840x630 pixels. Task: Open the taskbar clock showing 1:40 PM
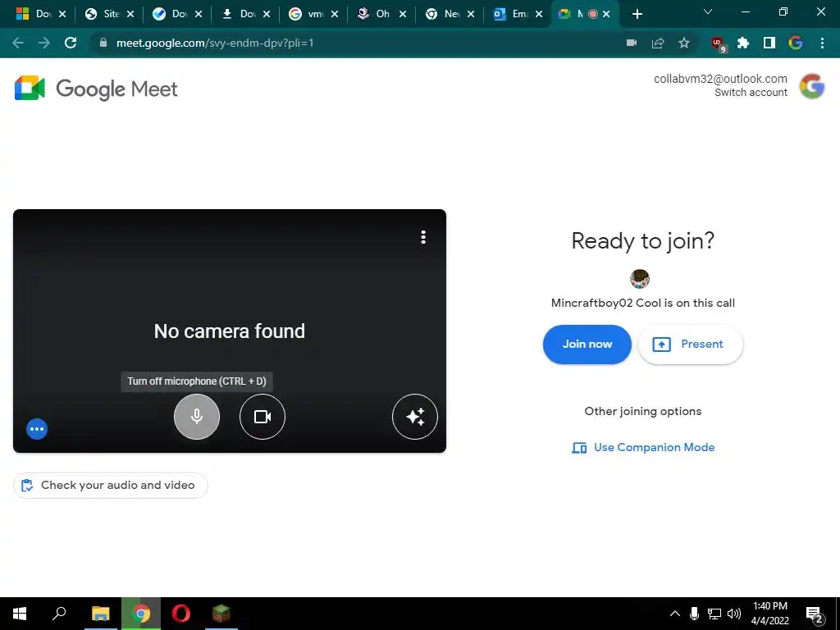(769, 614)
